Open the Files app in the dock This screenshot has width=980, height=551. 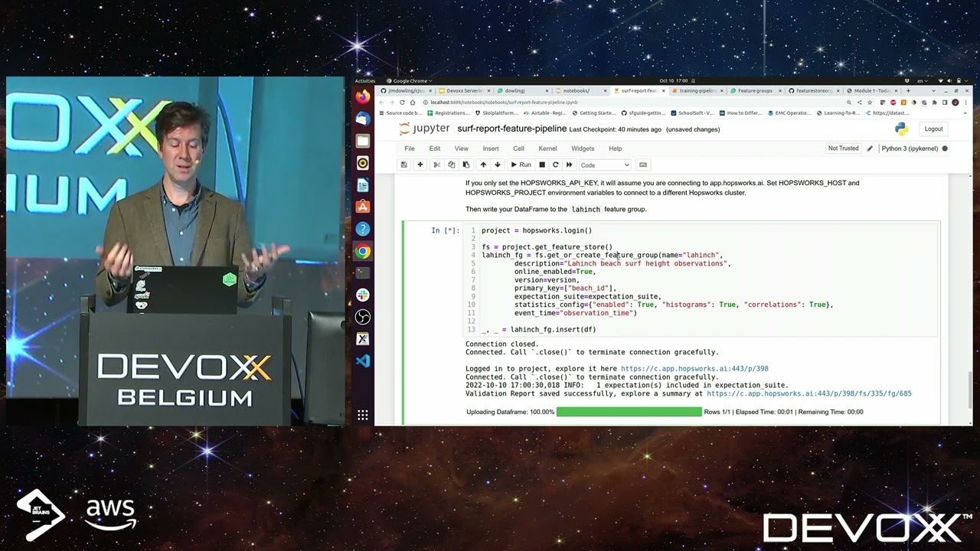tap(363, 141)
